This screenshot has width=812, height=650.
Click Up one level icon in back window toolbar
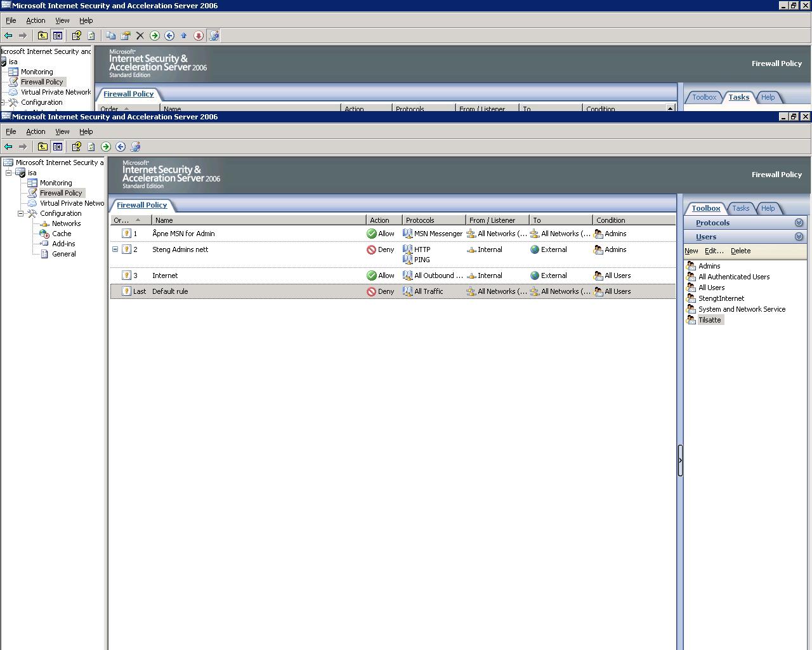click(43, 36)
